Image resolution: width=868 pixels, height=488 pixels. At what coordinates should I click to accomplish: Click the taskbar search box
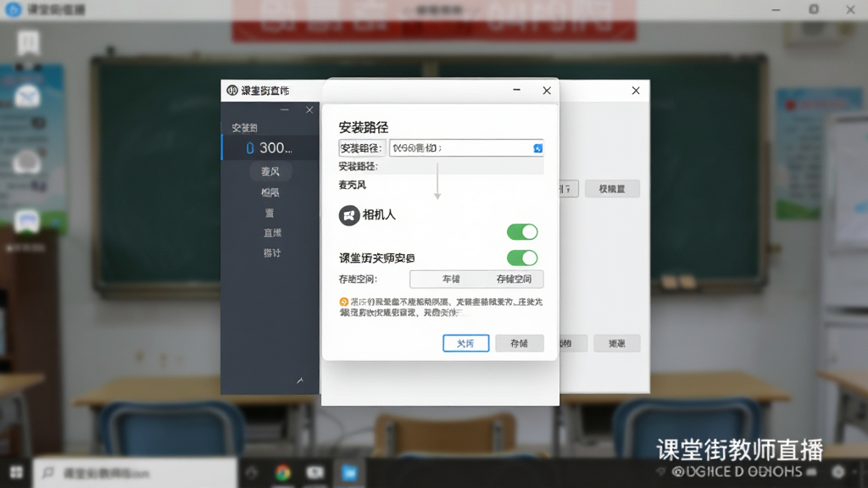(136, 473)
